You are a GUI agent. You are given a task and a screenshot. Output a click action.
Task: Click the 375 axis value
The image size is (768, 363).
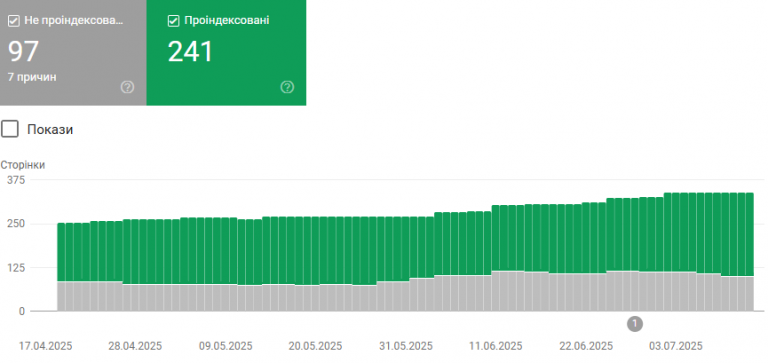[x=16, y=180]
